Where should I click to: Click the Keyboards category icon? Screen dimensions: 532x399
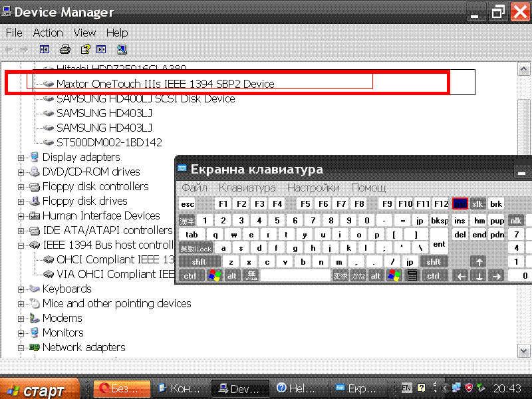(x=35, y=289)
